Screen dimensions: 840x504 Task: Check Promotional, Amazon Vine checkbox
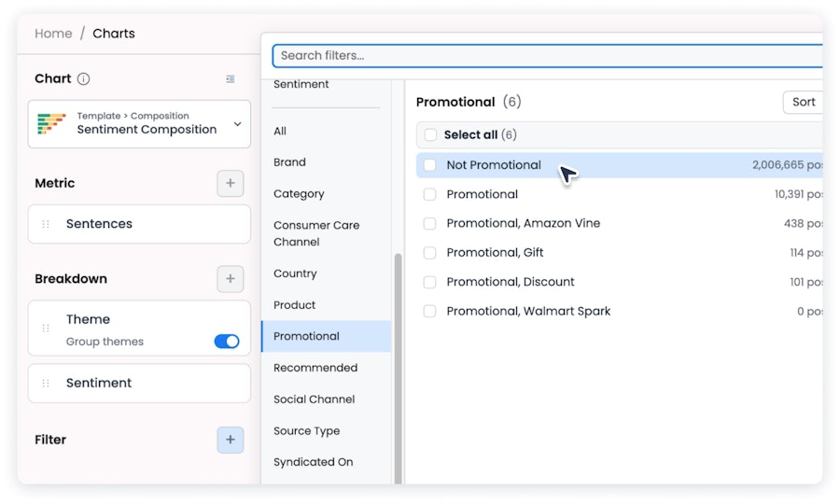pos(429,223)
